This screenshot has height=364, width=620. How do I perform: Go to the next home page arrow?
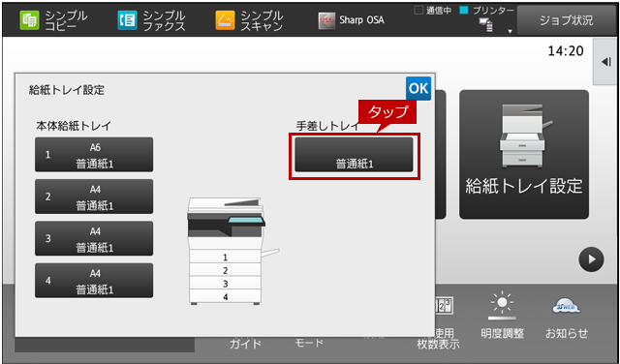pyautogui.click(x=591, y=259)
